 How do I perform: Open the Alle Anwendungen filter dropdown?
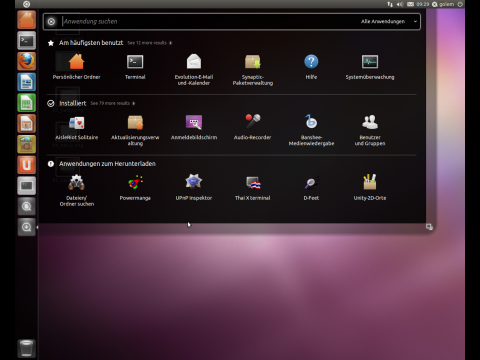coord(389,21)
